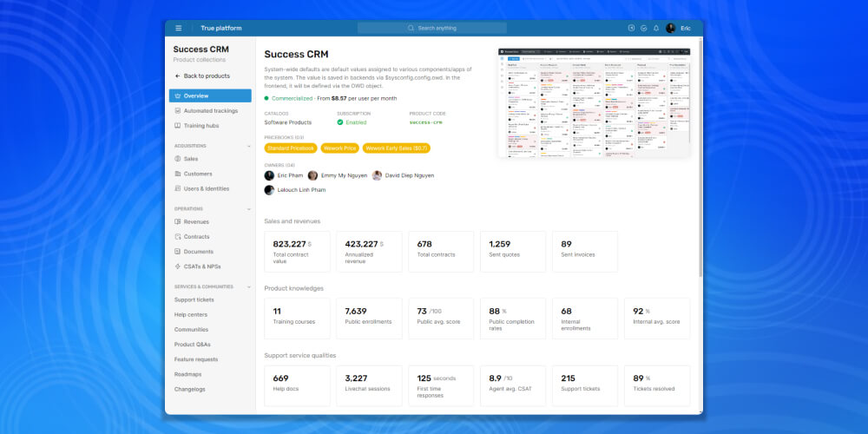Click the Documents sidebar icon
Screen dimensions: 868x434
178,252
